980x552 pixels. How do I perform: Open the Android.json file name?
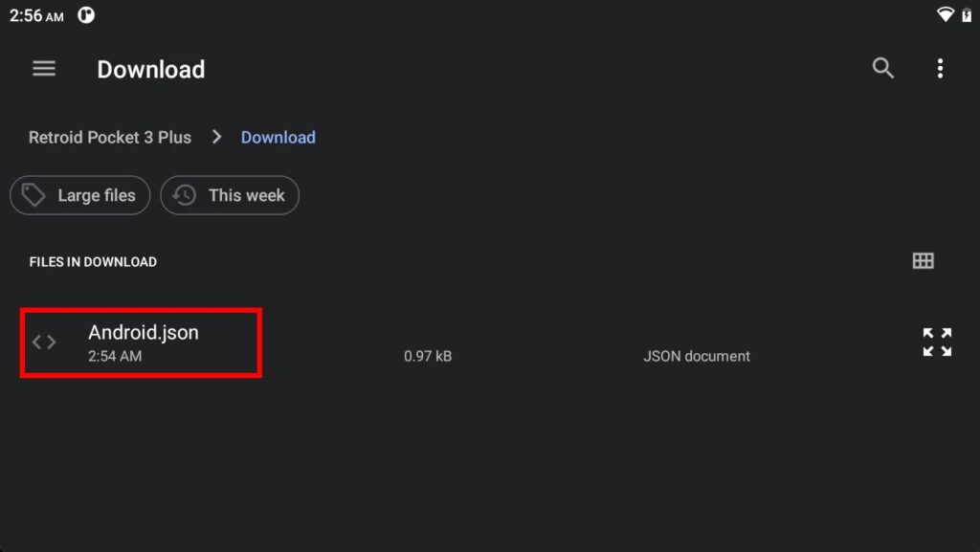144,332
